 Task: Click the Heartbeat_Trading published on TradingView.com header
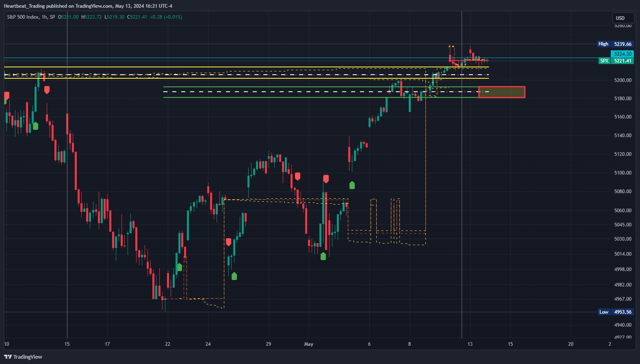(x=88, y=6)
